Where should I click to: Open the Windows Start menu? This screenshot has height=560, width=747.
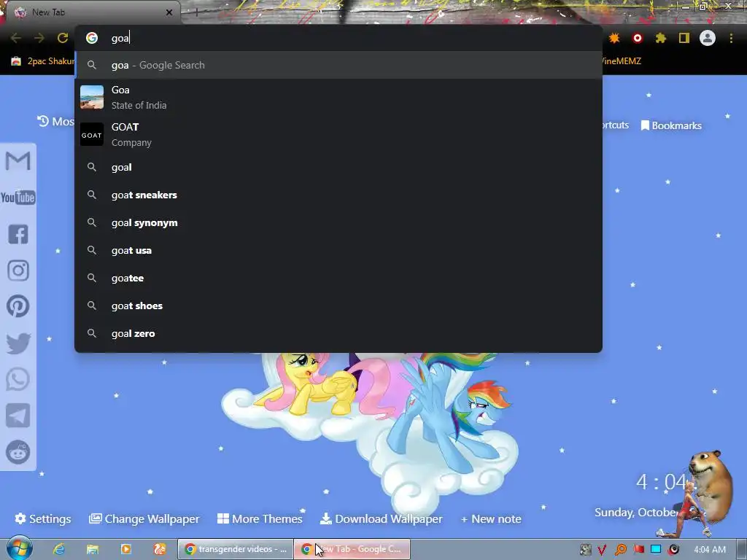[18, 548]
